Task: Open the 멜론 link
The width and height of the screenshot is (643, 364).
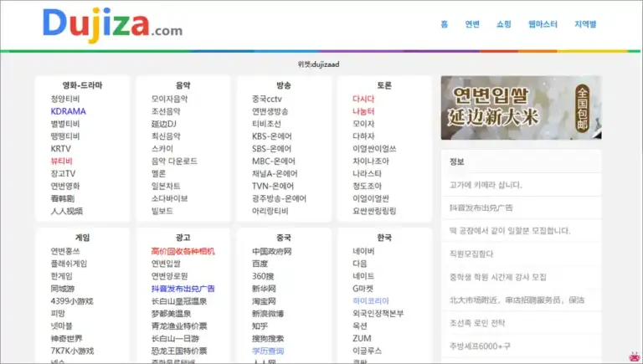Action: coord(158,173)
